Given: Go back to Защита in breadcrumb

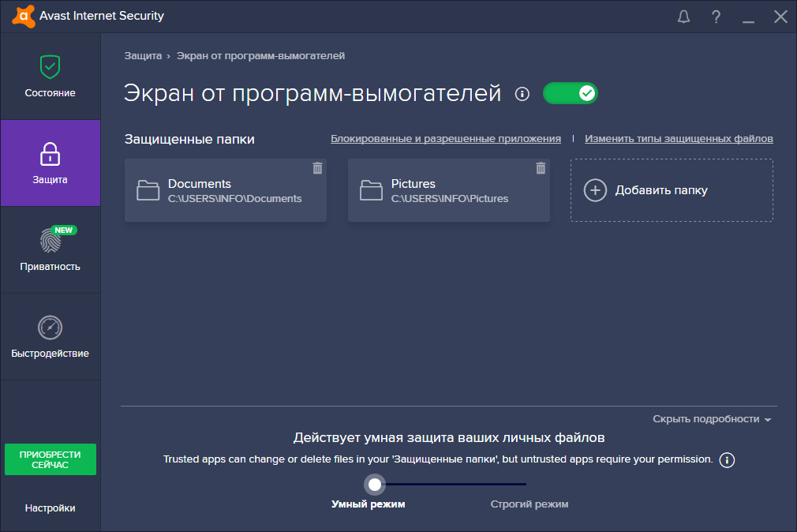Looking at the screenshot, I should tap(143, 56).
